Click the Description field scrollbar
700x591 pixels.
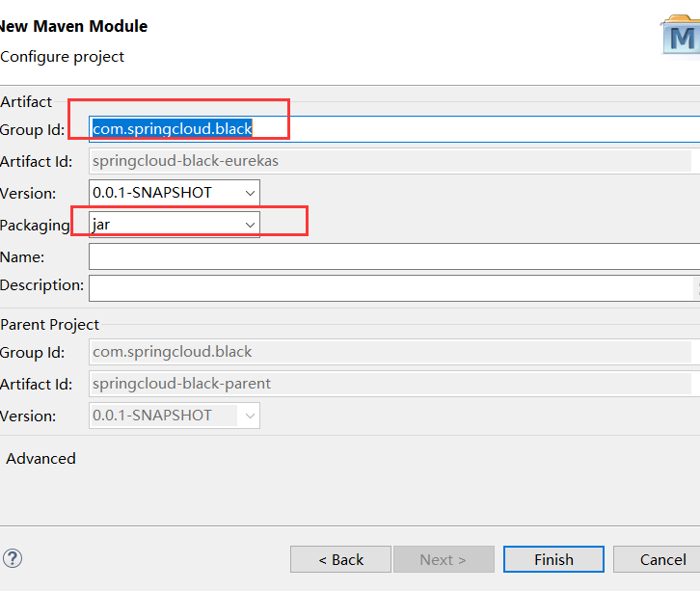click(x=696, y=288)
